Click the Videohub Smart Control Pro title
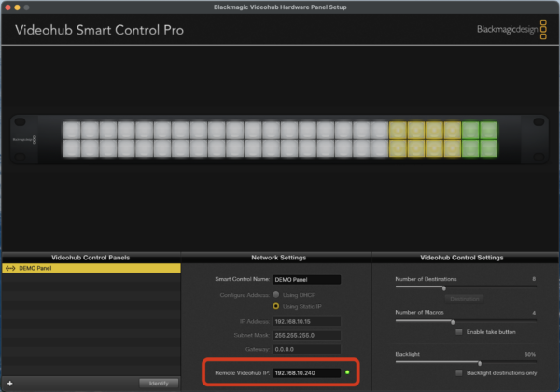This screenshot has width=560, height=392. [x=99, y=30]
